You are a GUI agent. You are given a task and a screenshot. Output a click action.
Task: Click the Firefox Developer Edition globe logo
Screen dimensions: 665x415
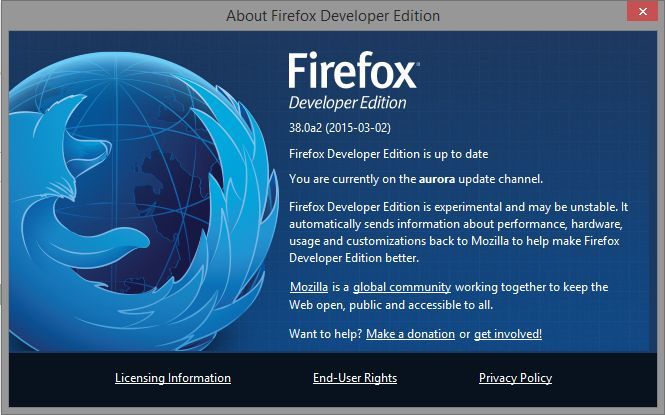click(x=142, y=201)
